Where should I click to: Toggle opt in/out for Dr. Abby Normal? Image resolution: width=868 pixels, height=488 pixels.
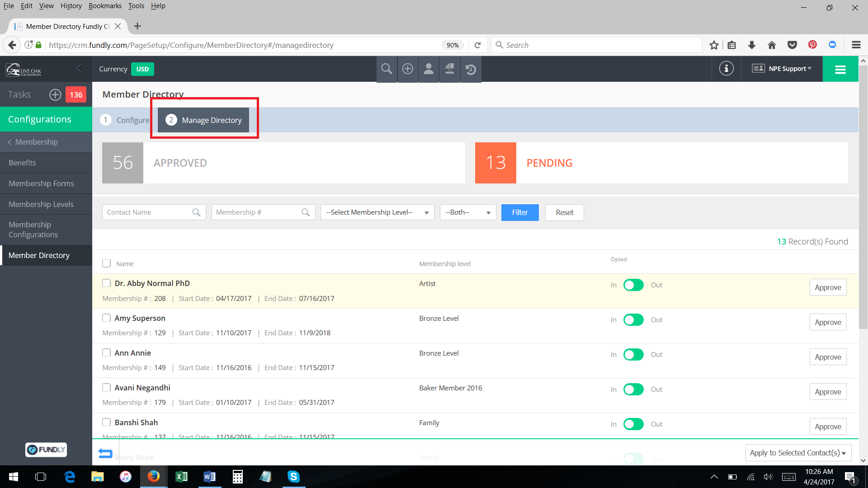[633, 285]
